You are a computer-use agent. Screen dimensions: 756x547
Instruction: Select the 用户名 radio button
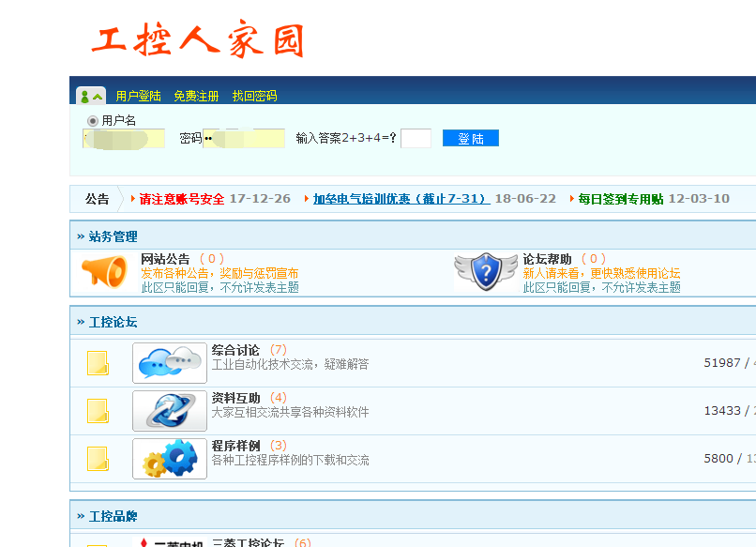[93, 121]
